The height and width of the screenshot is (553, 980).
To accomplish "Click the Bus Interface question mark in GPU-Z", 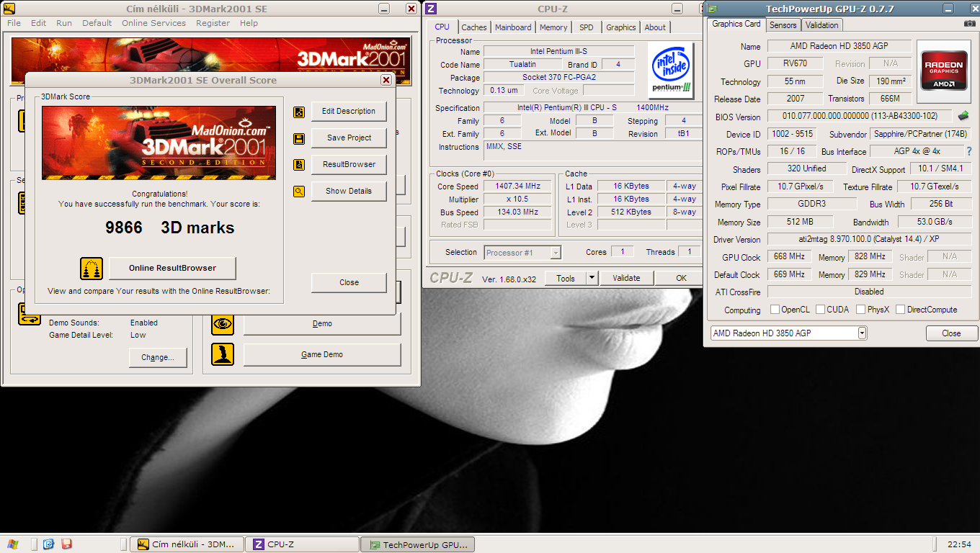I will click(969, 151).
